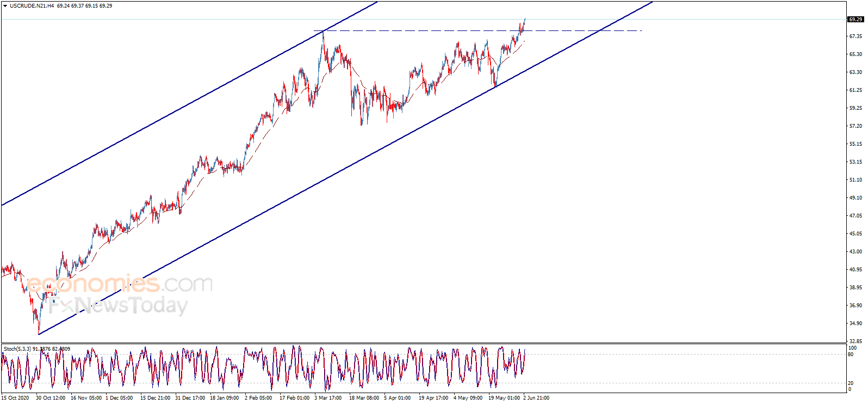Click the 36.90 price axis label
The height and width of the screenshot is (404, 868).
[x=855, y=306]
